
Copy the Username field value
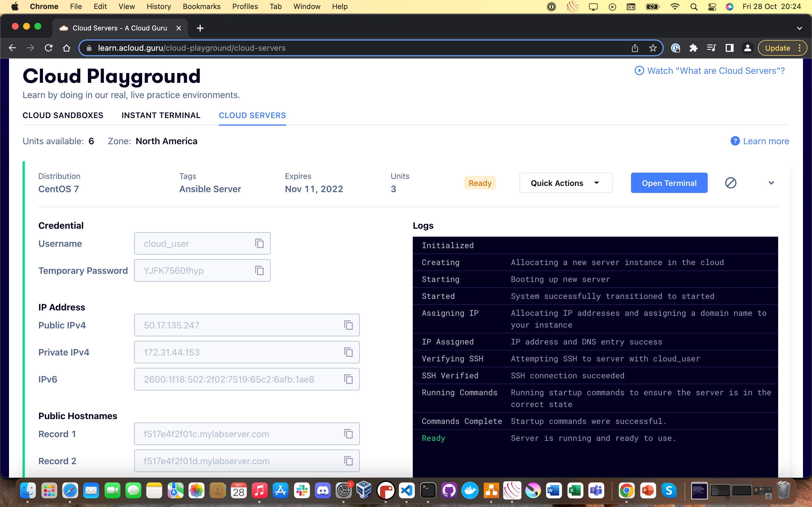click(259, 243)
